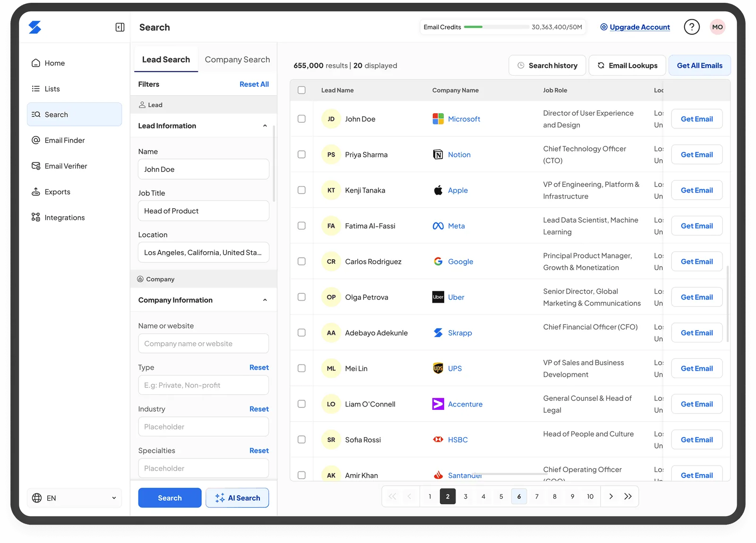Image resolution: width=756 pixels, height=543 pixels.
Task: Click the UPS company logo
Action: [438, 368]
